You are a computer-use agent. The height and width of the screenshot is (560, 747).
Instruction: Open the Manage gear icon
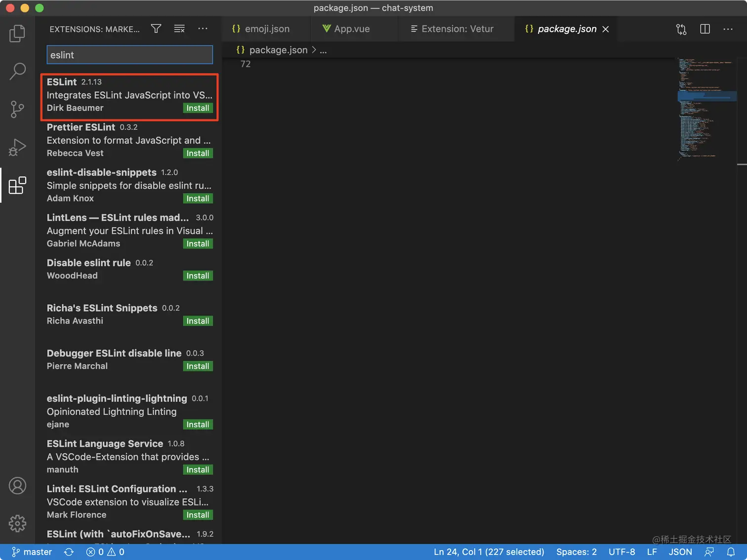coord(17,523)
